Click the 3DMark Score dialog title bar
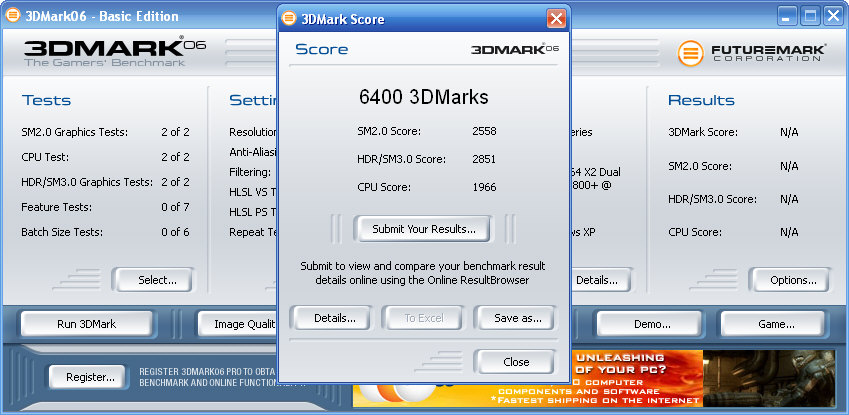Screen dimensions: 849x415 click(422, 19)
